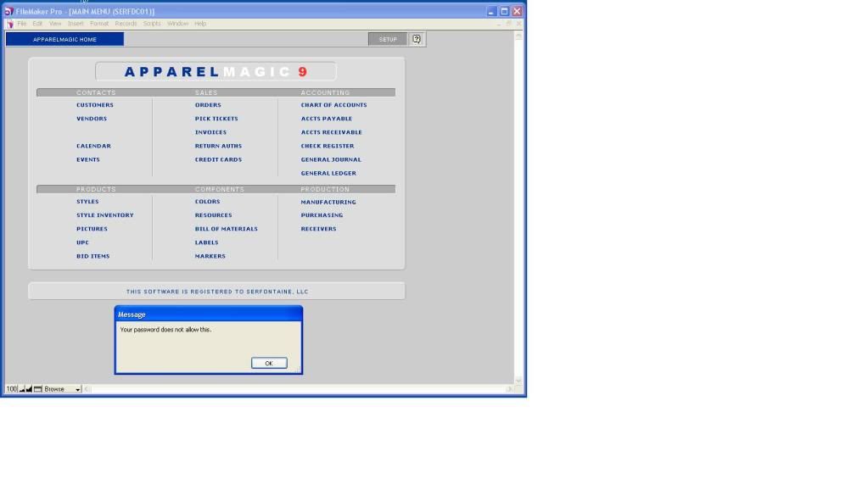This screenshot has width=868, height=490.
Task: Go to Orders under Sales
Action: [208, 105]
